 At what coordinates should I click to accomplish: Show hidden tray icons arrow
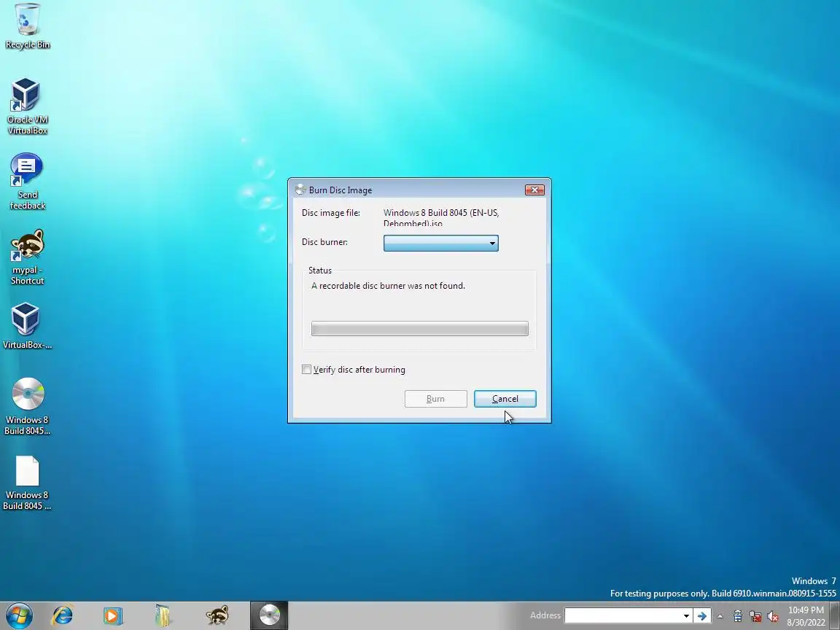pos(720,616)
